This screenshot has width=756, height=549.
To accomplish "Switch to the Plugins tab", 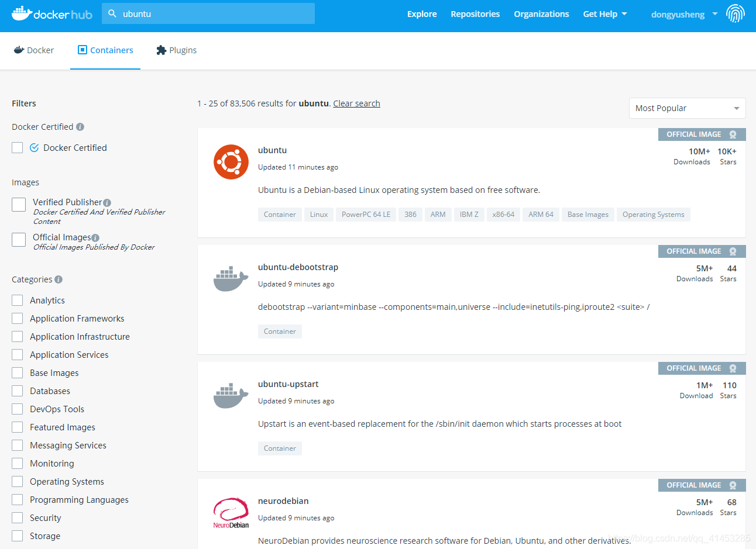I will [x=177, y=50].
